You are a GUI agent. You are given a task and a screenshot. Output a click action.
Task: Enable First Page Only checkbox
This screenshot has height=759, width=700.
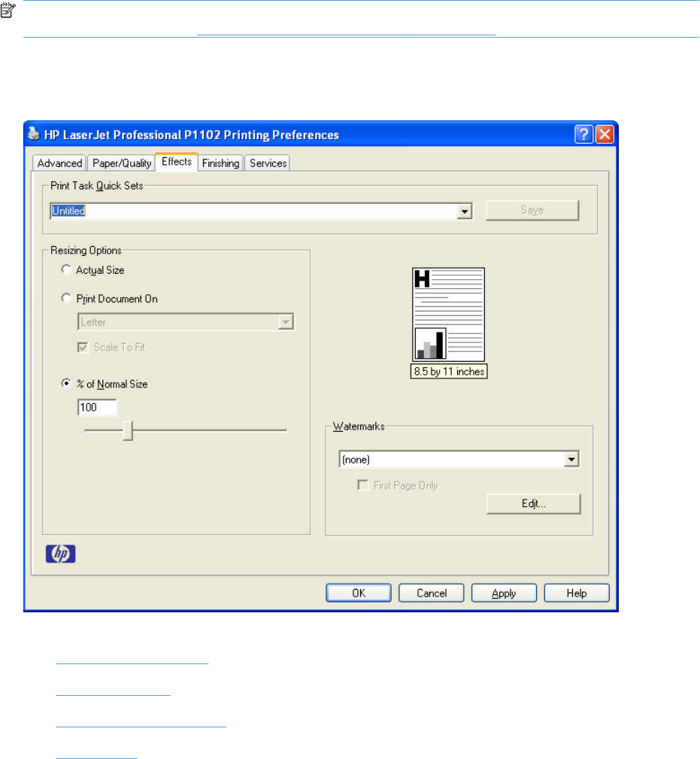point(362,485)
